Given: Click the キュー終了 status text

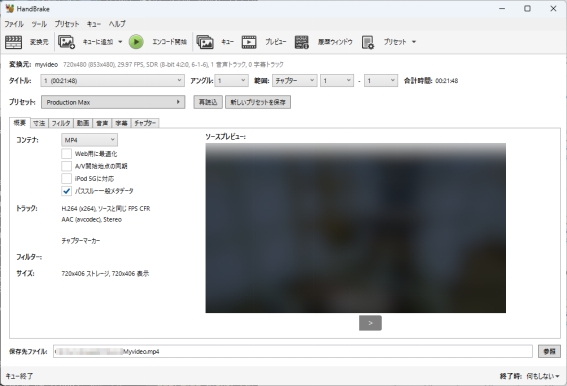Looking at the screenshot, I should pos(19,376).
